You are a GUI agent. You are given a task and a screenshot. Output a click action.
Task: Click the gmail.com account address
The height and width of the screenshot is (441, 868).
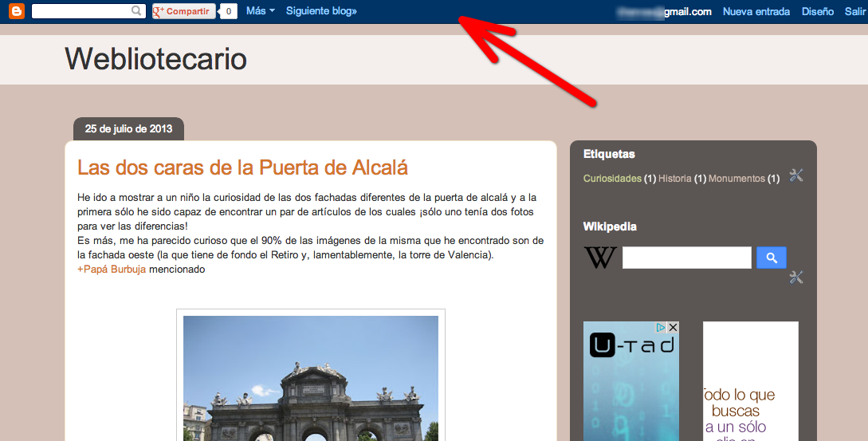coord(664,12)
